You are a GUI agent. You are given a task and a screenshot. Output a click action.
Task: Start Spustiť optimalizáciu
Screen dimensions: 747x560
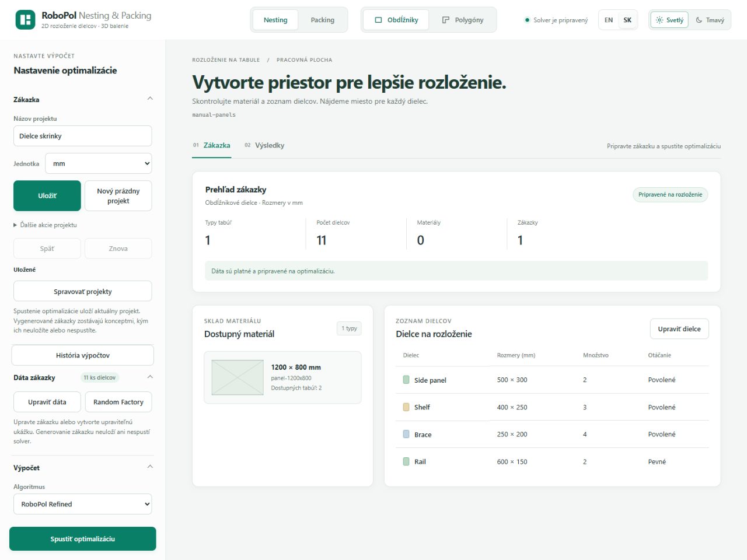coord(82,539)
